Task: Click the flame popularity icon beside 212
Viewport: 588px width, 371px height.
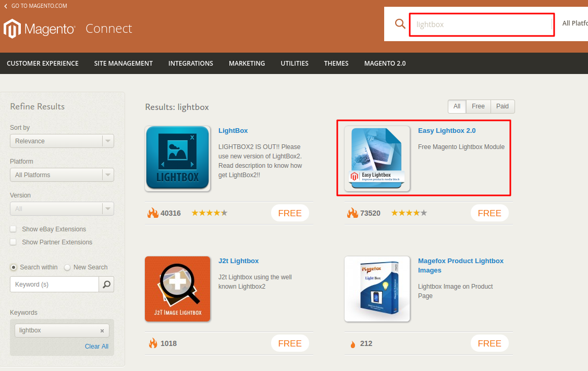Action: pos(352,344)
